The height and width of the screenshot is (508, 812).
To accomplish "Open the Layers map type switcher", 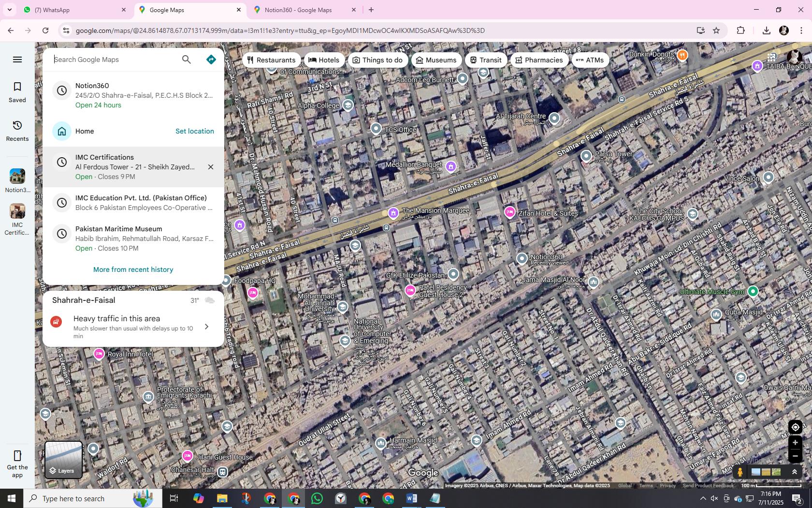I will (63, 460).
